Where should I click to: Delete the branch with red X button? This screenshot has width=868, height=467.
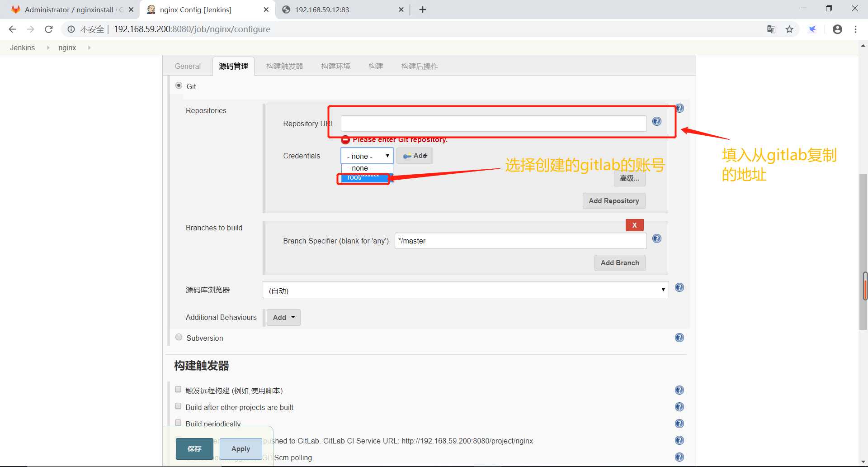tap(634, 225)
